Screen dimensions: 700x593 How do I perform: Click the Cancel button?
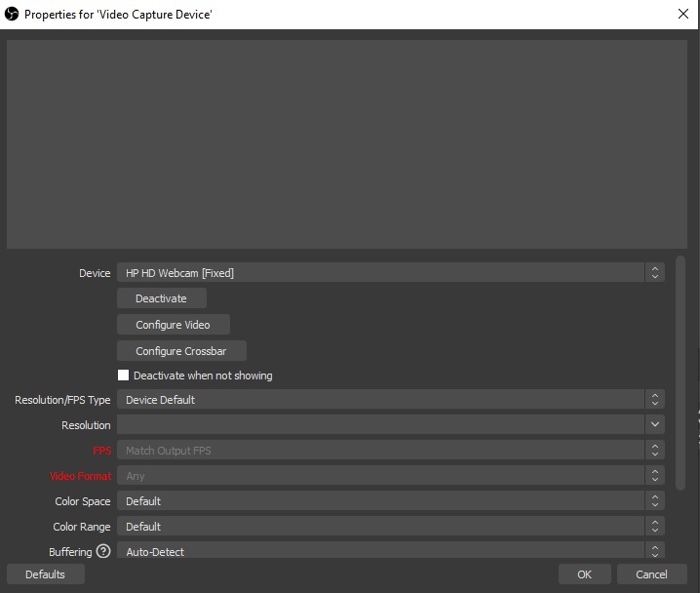pyautogui.click(x=652, y=574)
